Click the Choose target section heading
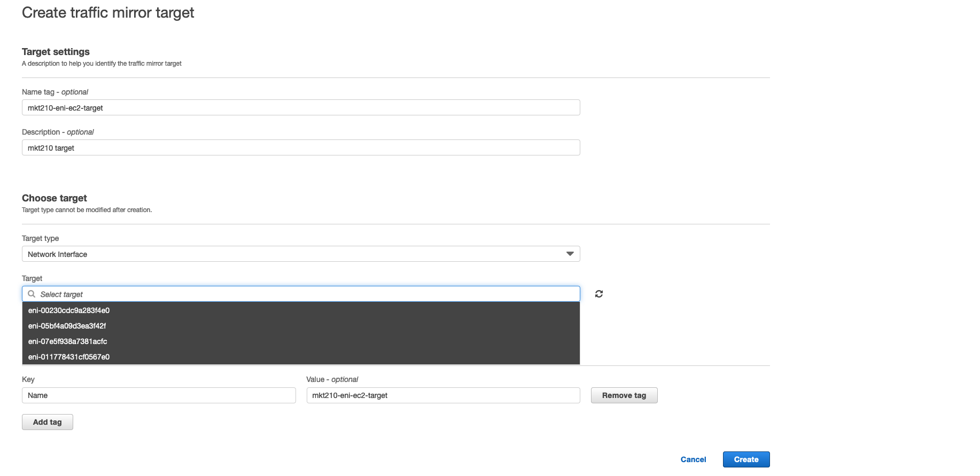The image size is (980, 476). [x=55, y=198]
